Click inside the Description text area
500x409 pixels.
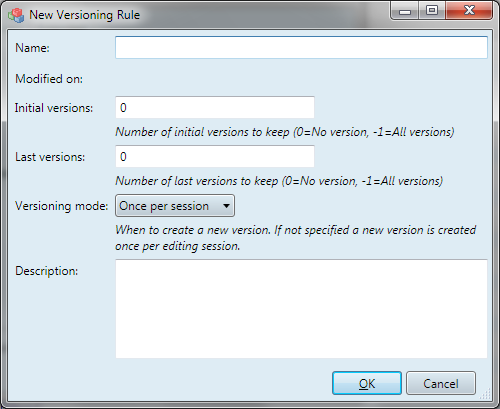tap(301, 309)
